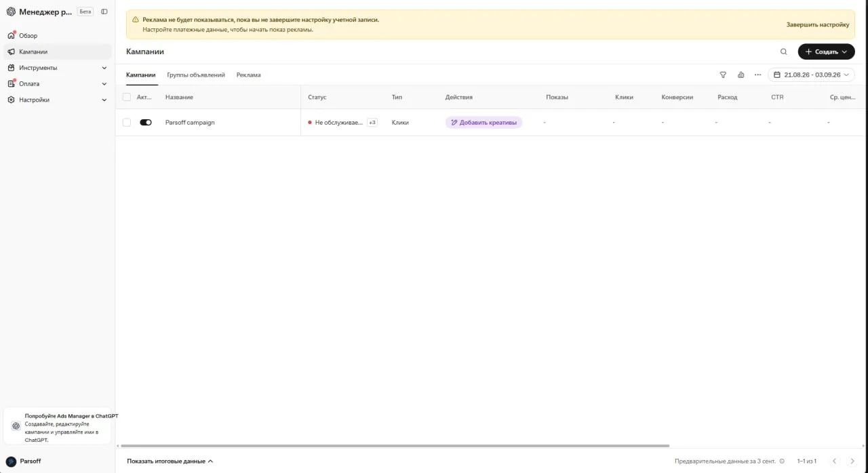Viewport: 868px width, 473px height.
Task: Expand Показать итоговые данные
Action: [170, 461]
